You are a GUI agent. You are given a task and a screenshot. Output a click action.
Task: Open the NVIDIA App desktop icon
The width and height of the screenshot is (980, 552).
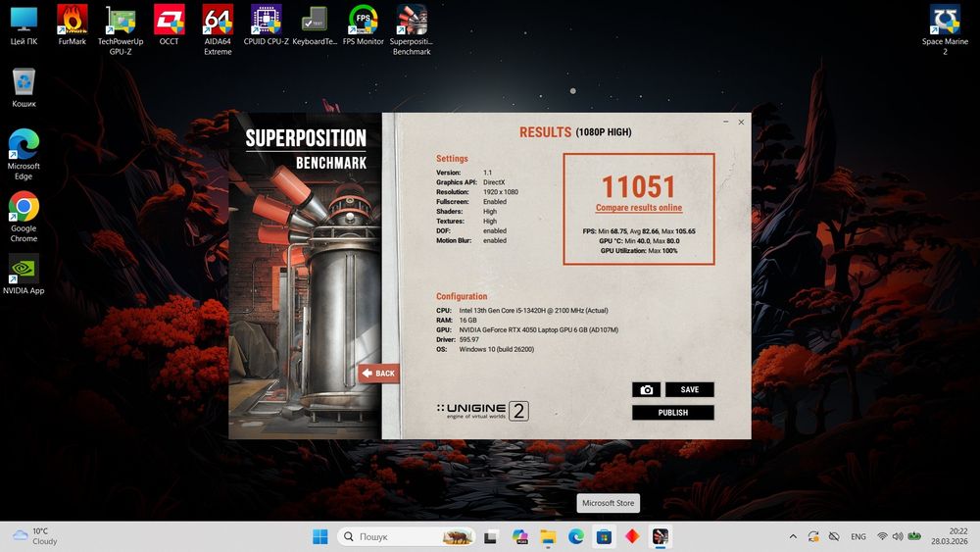coord(24,274)
